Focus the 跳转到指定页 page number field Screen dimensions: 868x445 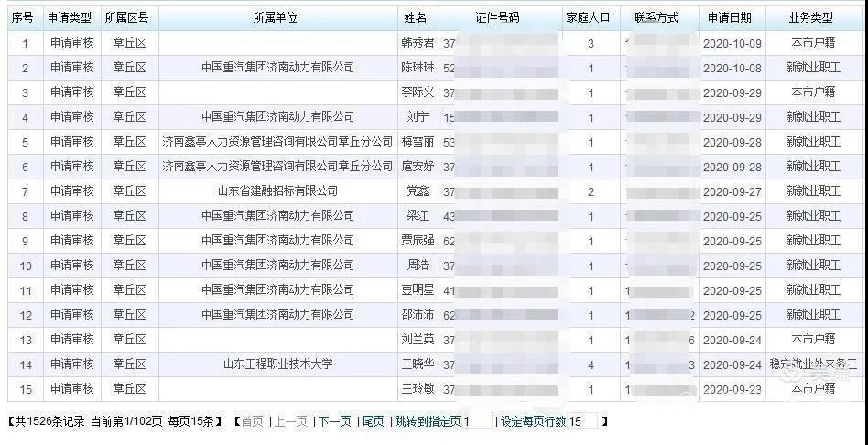click(477, 422)
